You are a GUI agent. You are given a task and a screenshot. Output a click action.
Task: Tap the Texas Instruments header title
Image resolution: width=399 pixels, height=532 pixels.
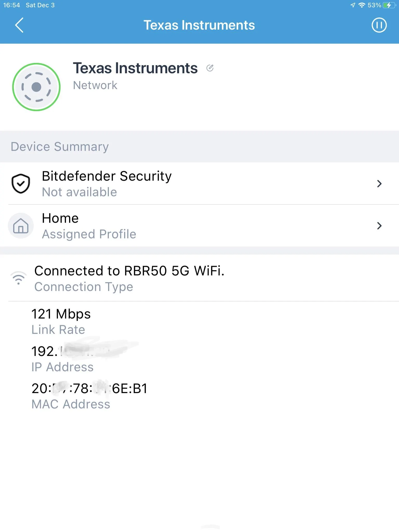click(199, 25)
